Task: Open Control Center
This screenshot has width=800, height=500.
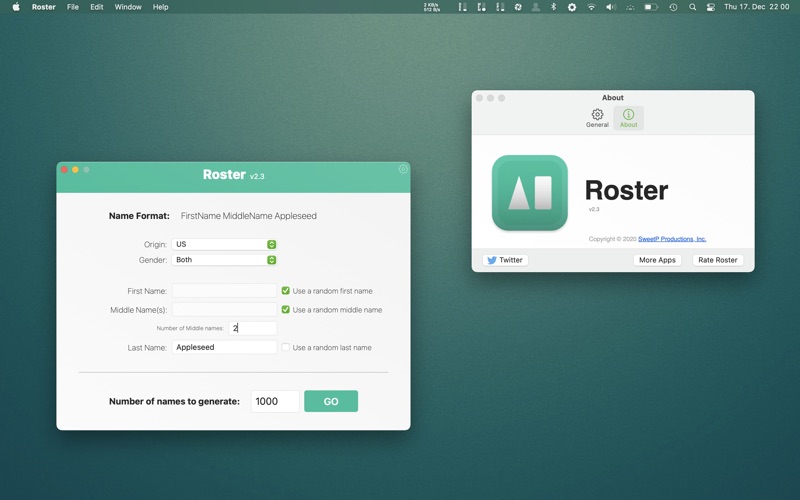Action: pos(711,7)
